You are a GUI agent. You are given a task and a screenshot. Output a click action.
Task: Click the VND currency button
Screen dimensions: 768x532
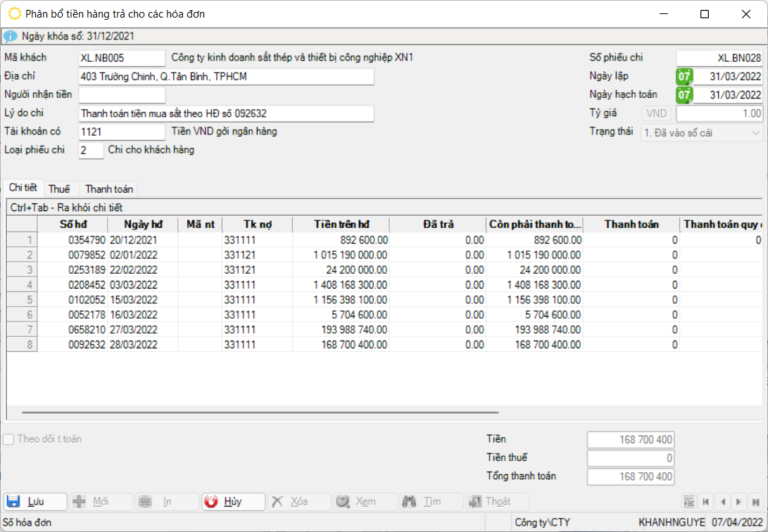point(656,114)
